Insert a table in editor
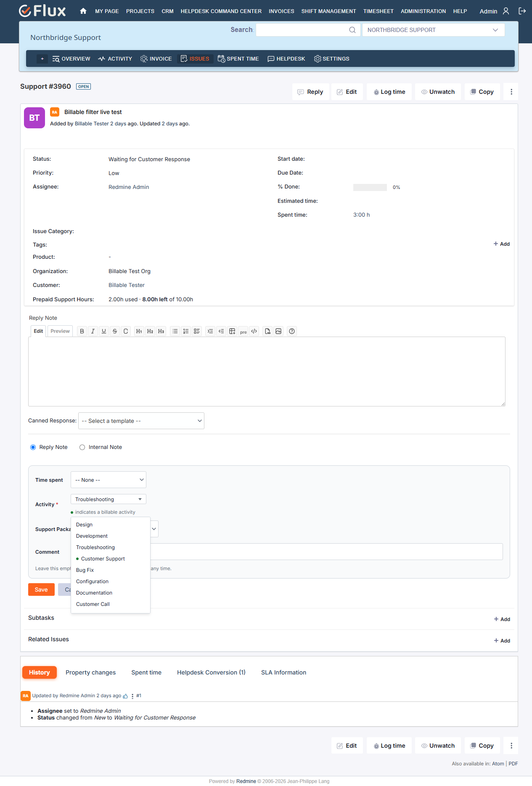This screenshot has height=786, width=532. (232, 331)
